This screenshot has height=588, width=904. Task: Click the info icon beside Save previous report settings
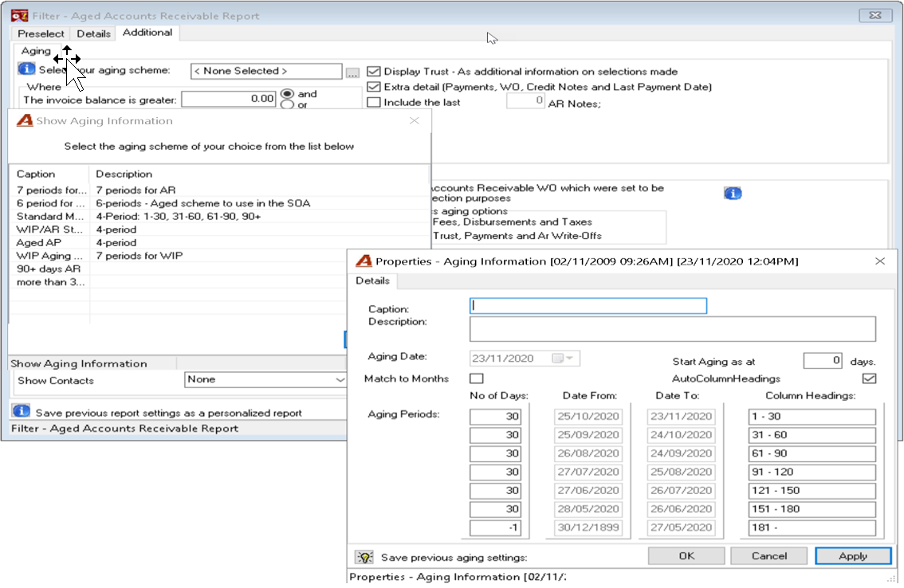click(22, 411)
